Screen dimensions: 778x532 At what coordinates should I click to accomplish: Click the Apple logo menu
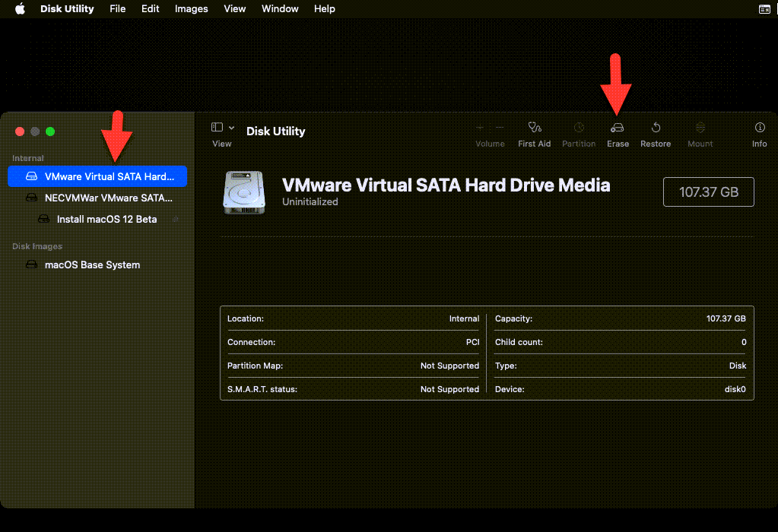coord(21,9)
